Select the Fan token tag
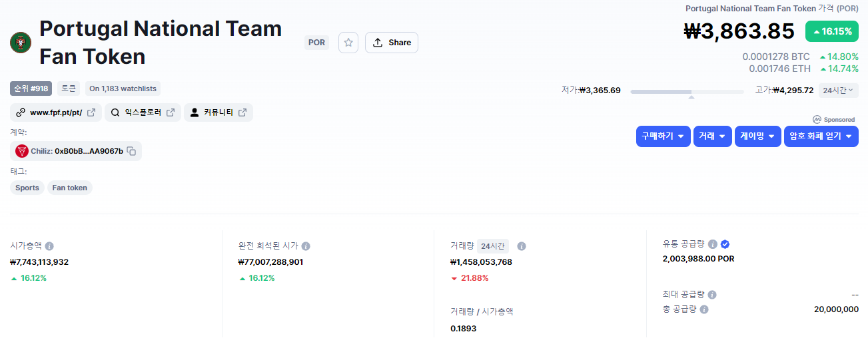The width and height of the screenshot is (868, 348). click(70, 188)
